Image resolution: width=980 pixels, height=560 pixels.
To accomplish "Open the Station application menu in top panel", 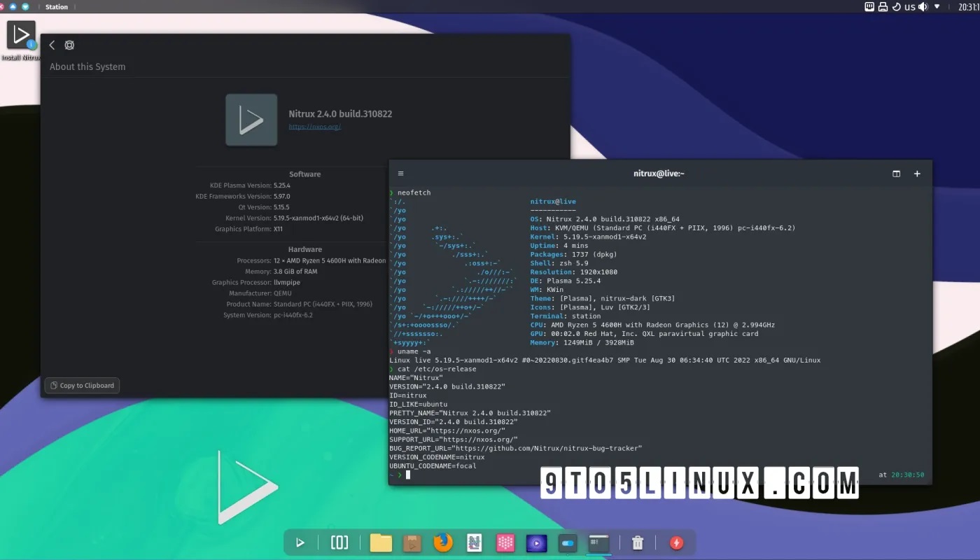I will (57, 7).
